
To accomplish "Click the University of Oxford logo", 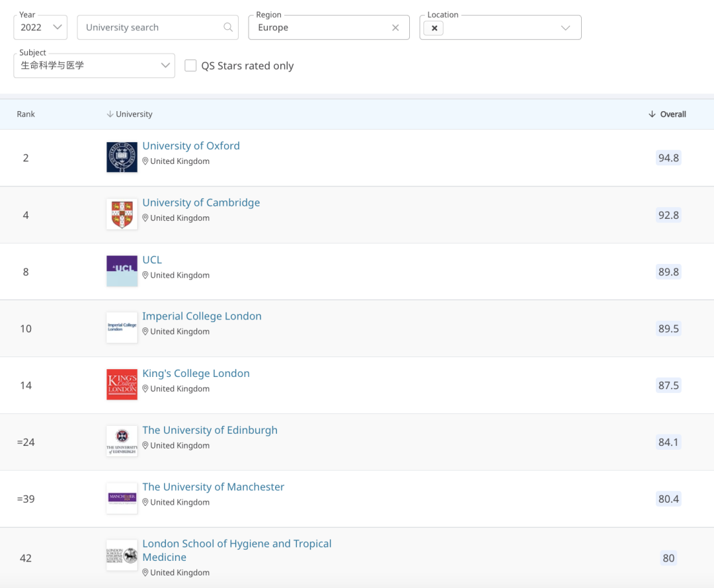I will coord(122,157).
